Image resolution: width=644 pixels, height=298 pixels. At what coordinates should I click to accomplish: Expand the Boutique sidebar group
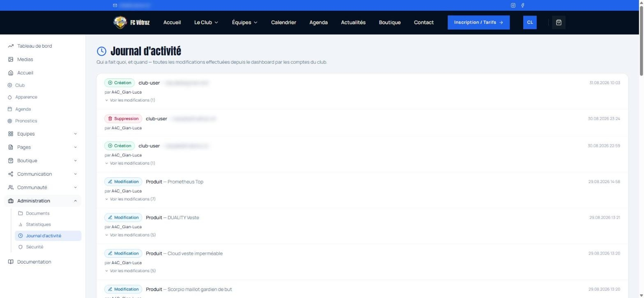click(43, 160)
